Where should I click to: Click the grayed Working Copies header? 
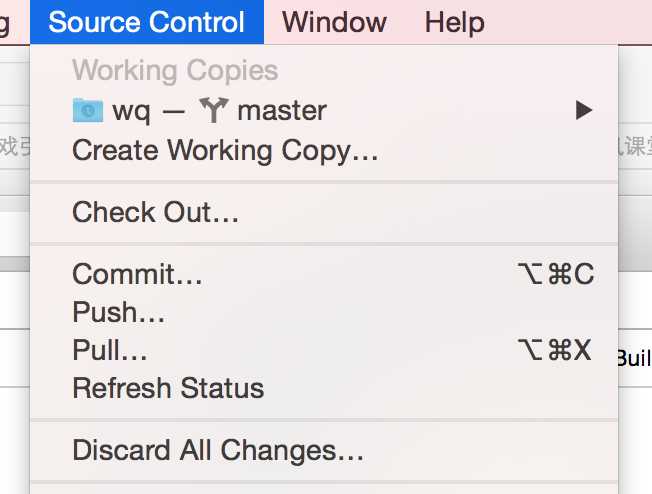[175, 70]
